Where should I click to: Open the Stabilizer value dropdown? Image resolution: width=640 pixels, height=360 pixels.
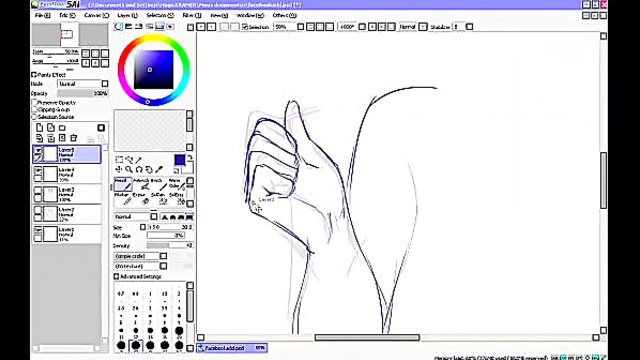click(470, 27)
